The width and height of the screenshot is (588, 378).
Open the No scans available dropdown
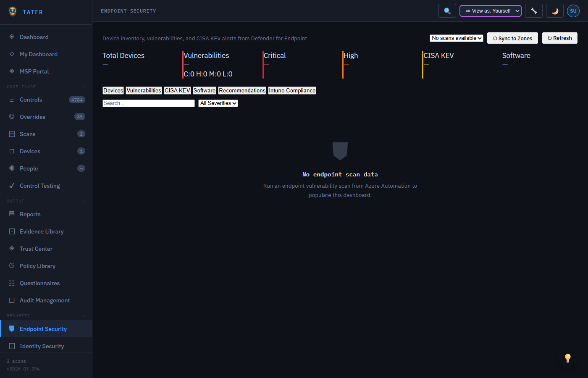(457, 38)
